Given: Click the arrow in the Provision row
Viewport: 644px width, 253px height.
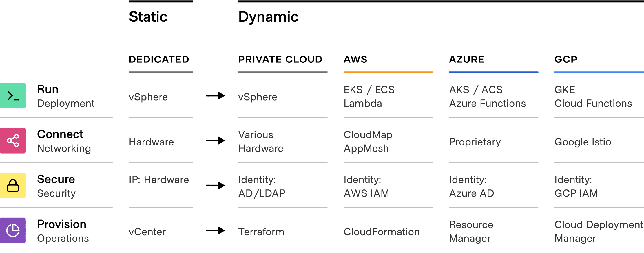Looking at the screenshot, I should coord(215,230).
